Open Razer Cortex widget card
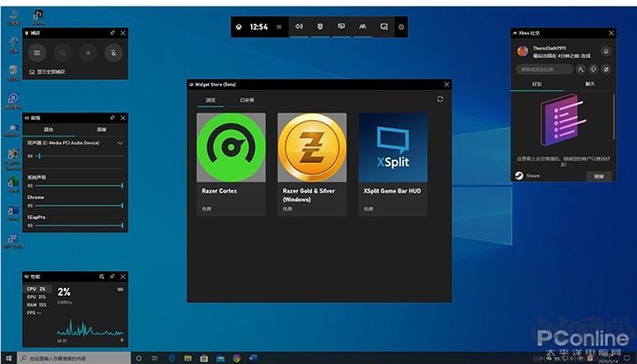 [x=231, y=165]
